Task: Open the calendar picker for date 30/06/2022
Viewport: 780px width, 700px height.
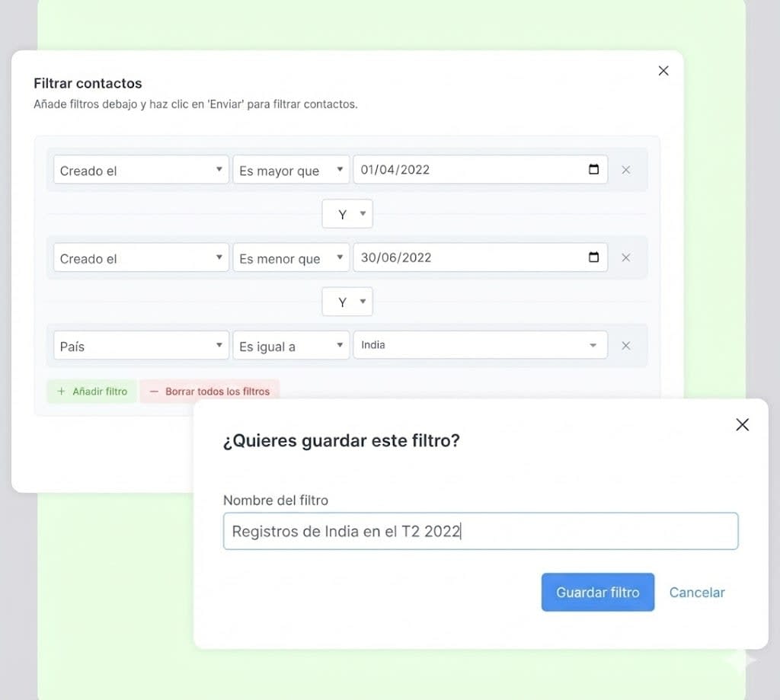Action: (594, 257)
